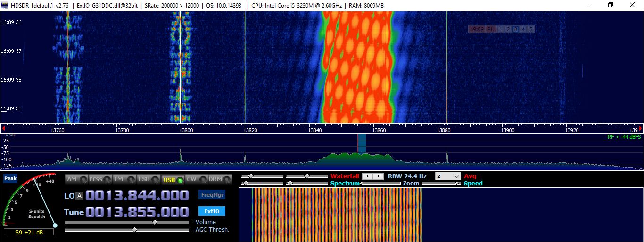Decrease RBW with left arrow

pos(368,176)
